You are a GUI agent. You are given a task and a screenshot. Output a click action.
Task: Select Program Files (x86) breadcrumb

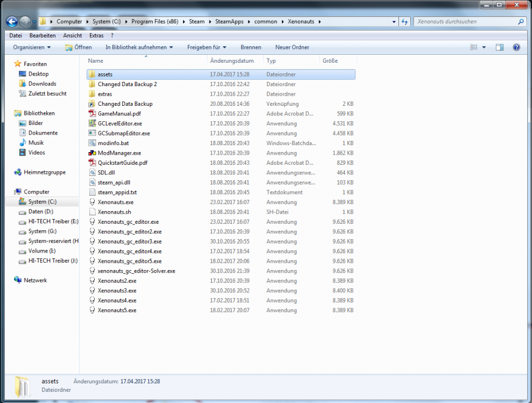(155, 22)
